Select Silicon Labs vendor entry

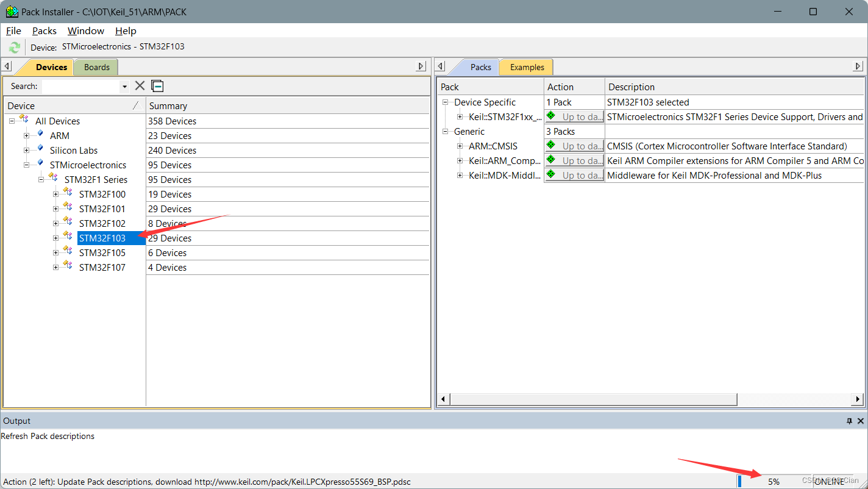tap(74, 151)
